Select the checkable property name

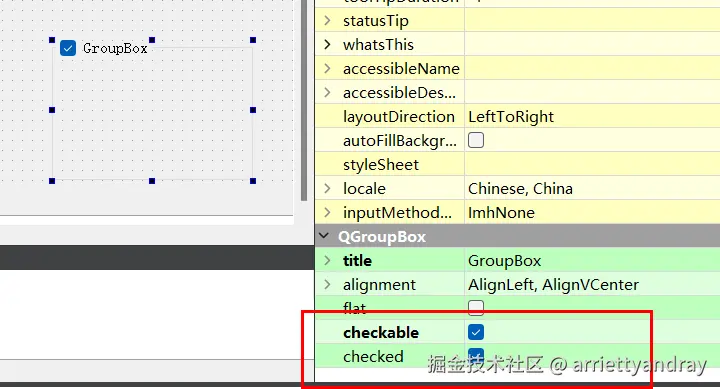381,333
